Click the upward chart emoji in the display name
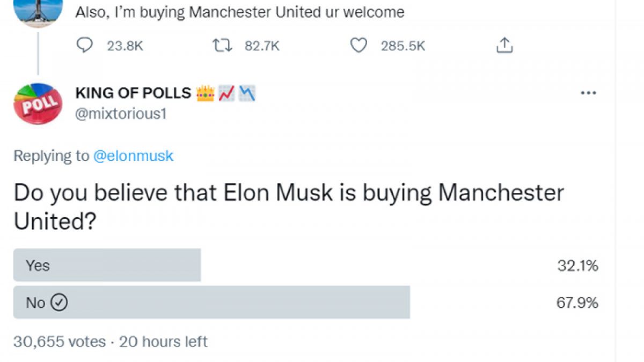This screenshot has height=362, width=644. 225,92
